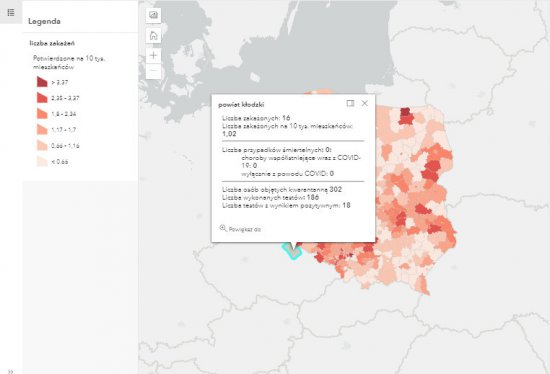Click the Legenda panel header
The height and width of the screenshot is (374, 550).
point(44,21)
